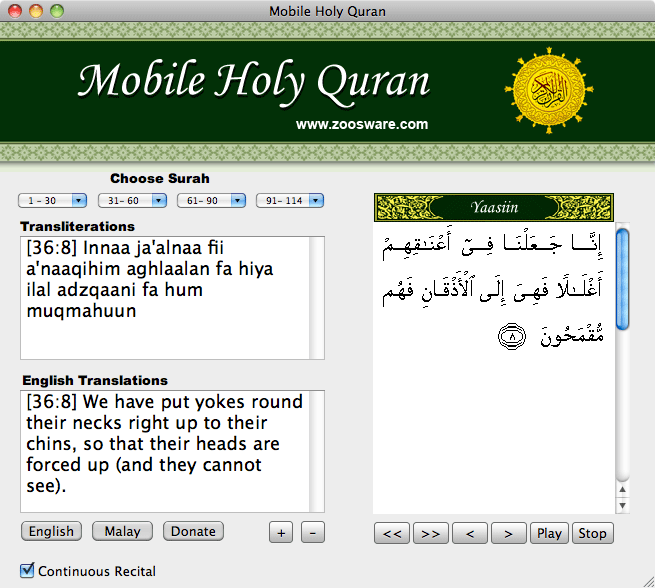Go to previous verse with < button
Viewport: 655px width, 588px height.
[x=470, y=533]
